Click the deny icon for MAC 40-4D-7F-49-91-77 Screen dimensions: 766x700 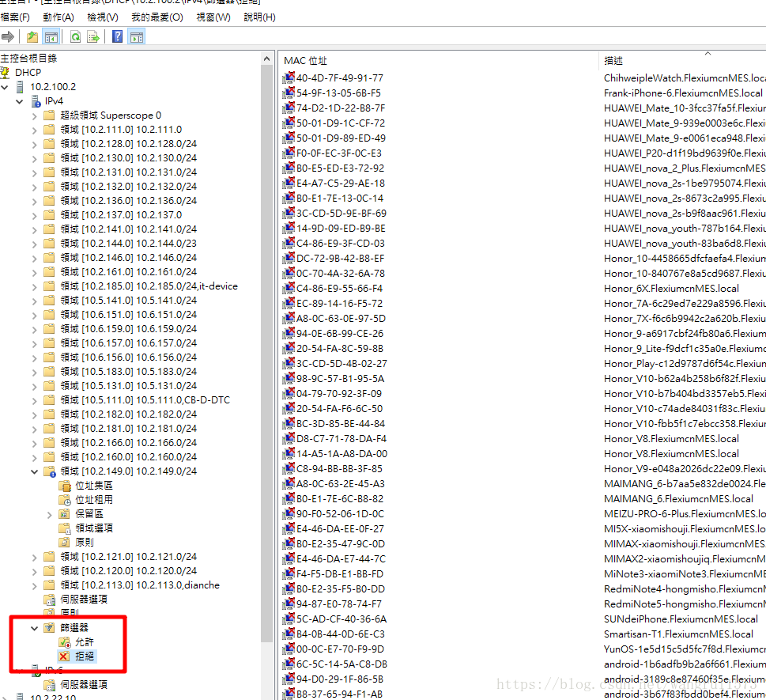pos(289,78)
